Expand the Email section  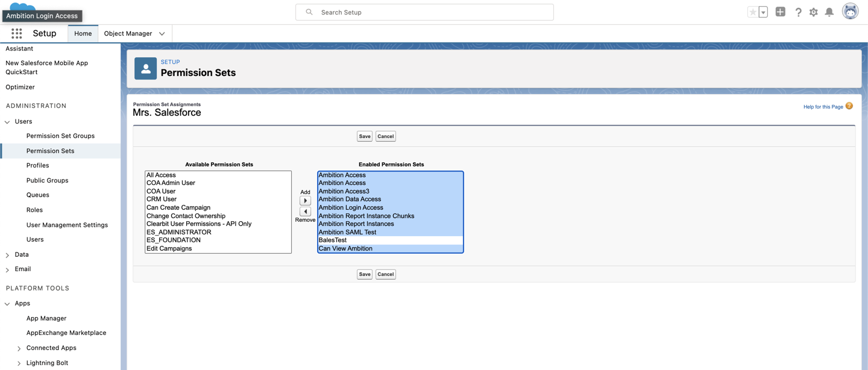(7, 269)
